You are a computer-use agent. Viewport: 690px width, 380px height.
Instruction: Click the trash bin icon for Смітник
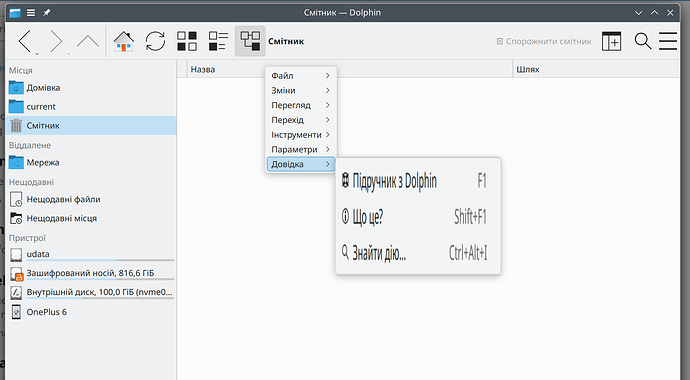point(16,125)
